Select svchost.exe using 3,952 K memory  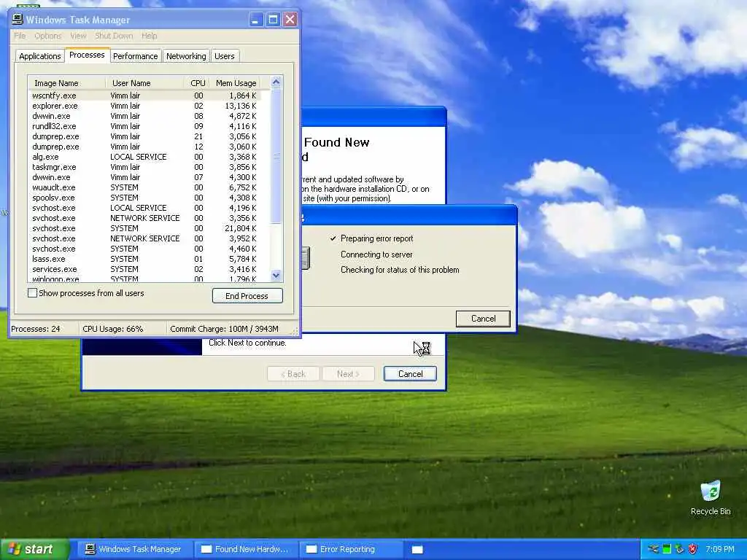[x=144, y=238]
